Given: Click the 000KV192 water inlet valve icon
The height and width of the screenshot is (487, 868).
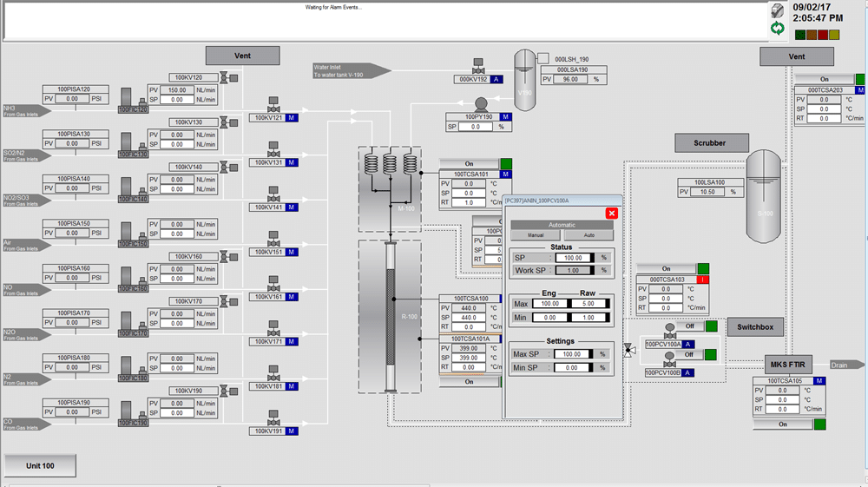Looking at the screenshot, I should click(478, 66).
